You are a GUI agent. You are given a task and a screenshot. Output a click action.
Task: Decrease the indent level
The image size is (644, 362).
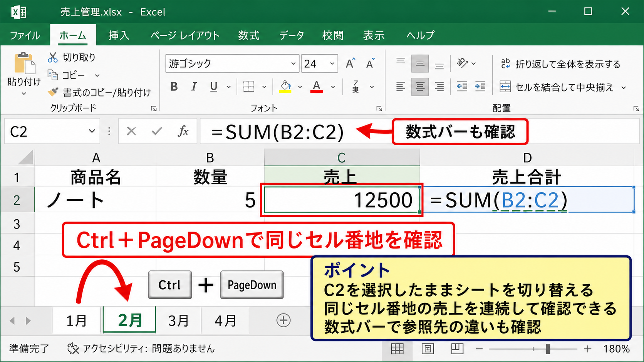pos(462,87)
